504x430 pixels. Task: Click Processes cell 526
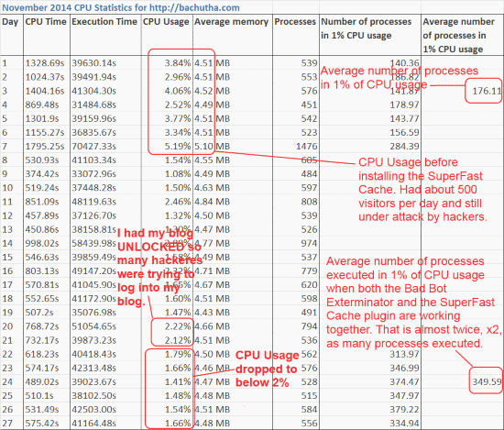pyautogui.click(x=309, y=229)
